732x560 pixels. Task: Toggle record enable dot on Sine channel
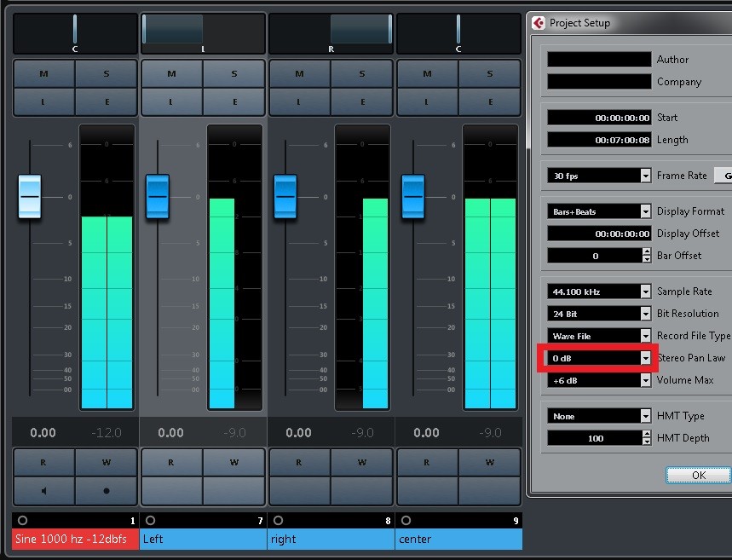tap(107, 491)
